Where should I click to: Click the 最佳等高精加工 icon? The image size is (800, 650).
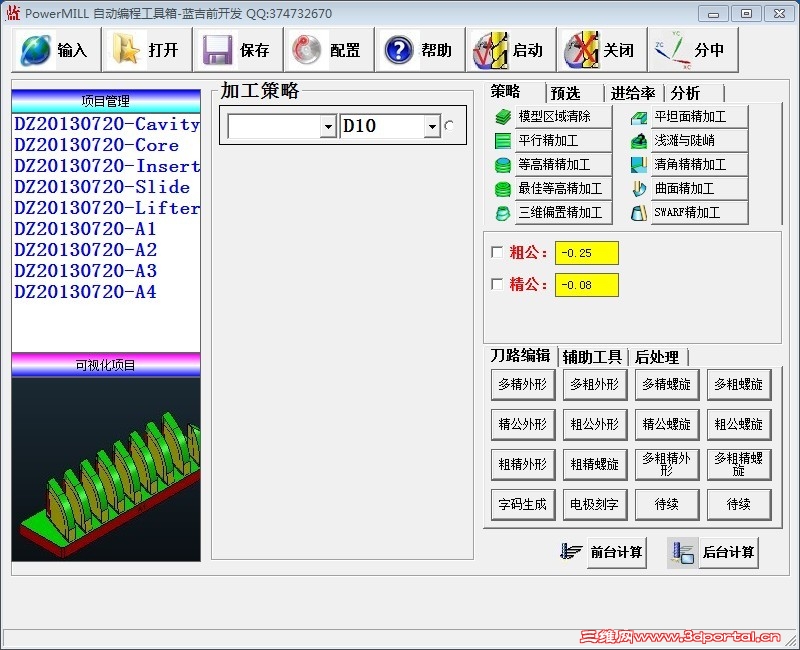click(503, 189)
